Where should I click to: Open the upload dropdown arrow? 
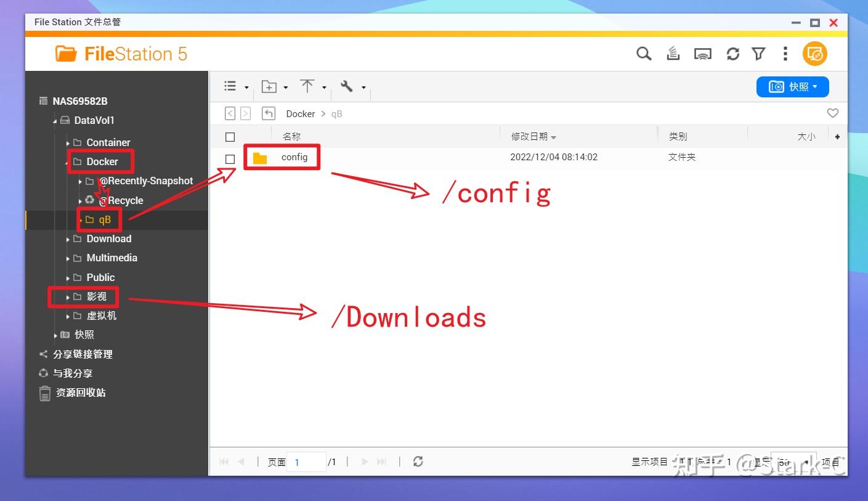point(324,88)
